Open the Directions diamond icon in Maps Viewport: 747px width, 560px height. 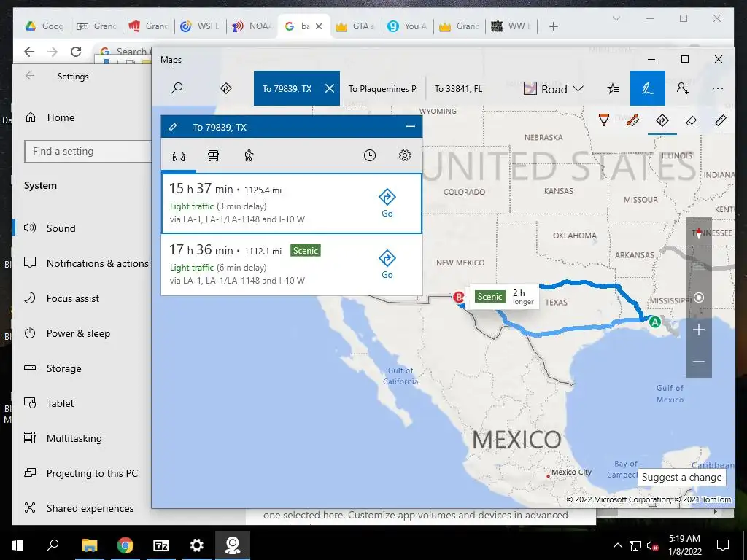point(226,88)
